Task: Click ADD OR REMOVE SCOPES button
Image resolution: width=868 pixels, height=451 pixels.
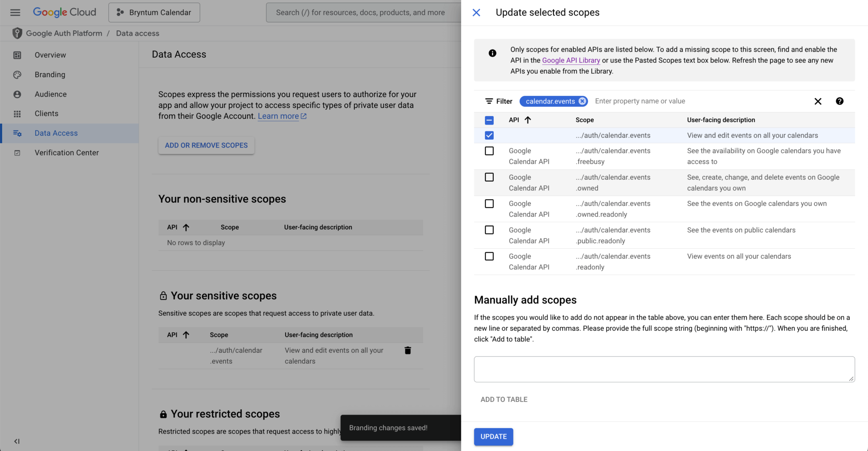Action: coord(206,145)
